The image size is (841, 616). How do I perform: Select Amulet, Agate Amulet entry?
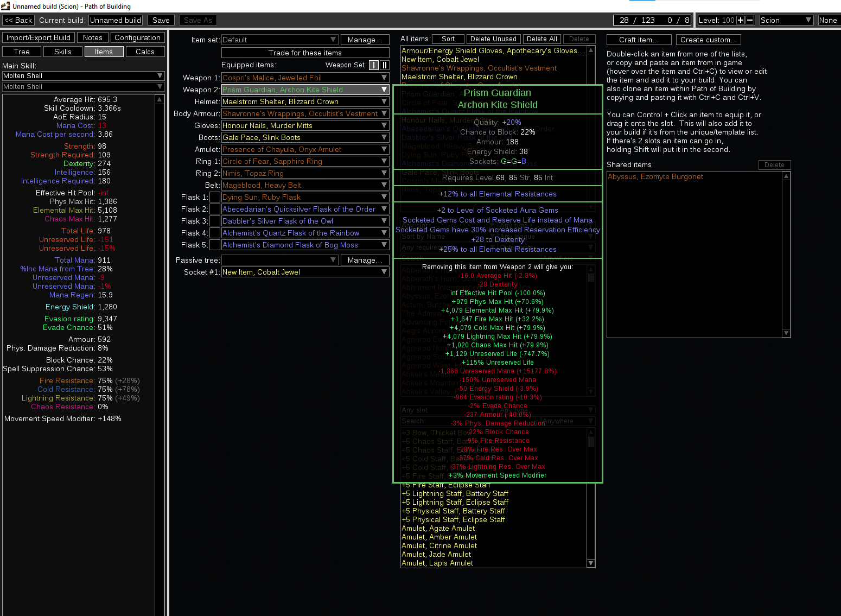pyautogui.click(x=494, y=528)
